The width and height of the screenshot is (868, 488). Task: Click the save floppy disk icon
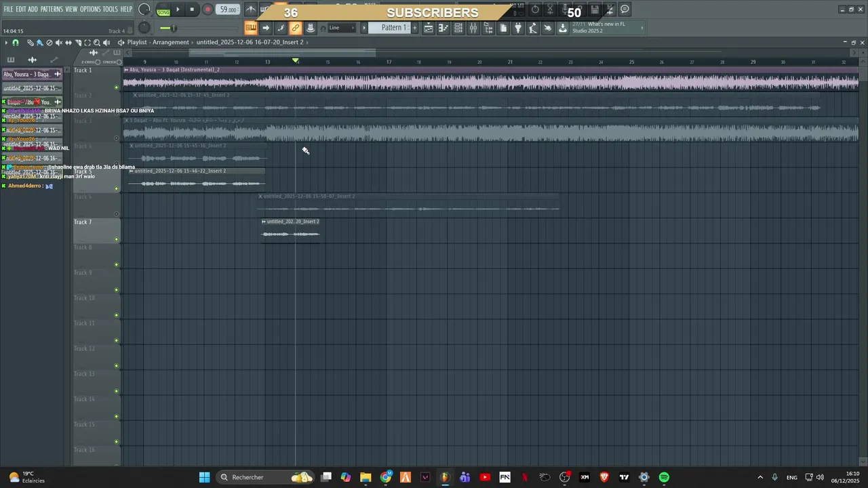(x=595, y=9)
